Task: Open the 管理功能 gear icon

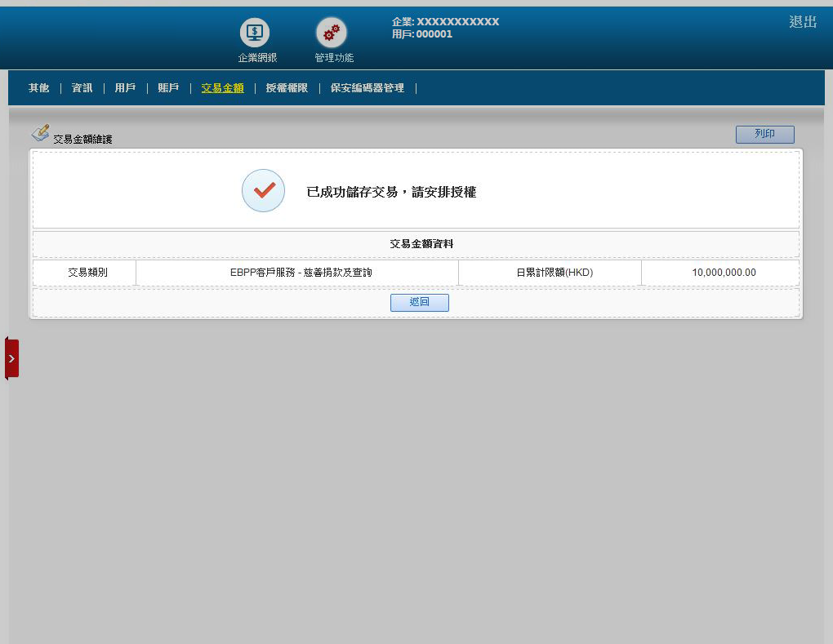Action: tap(332, 33)
